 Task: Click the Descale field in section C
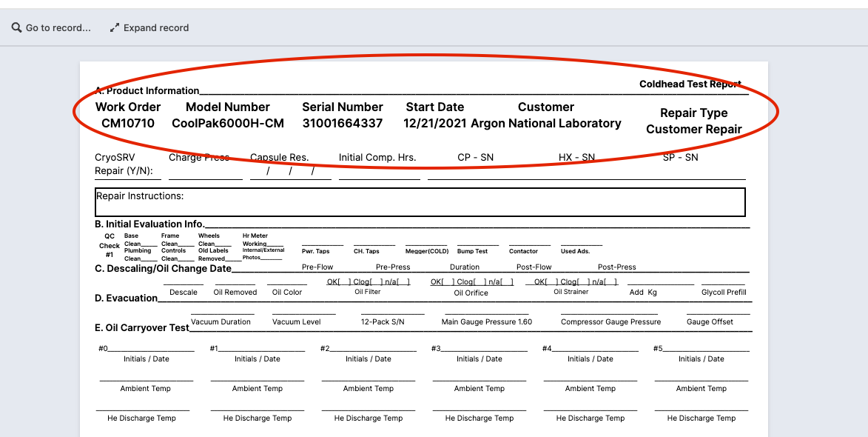pyautogui.click(x=182, y=283)
